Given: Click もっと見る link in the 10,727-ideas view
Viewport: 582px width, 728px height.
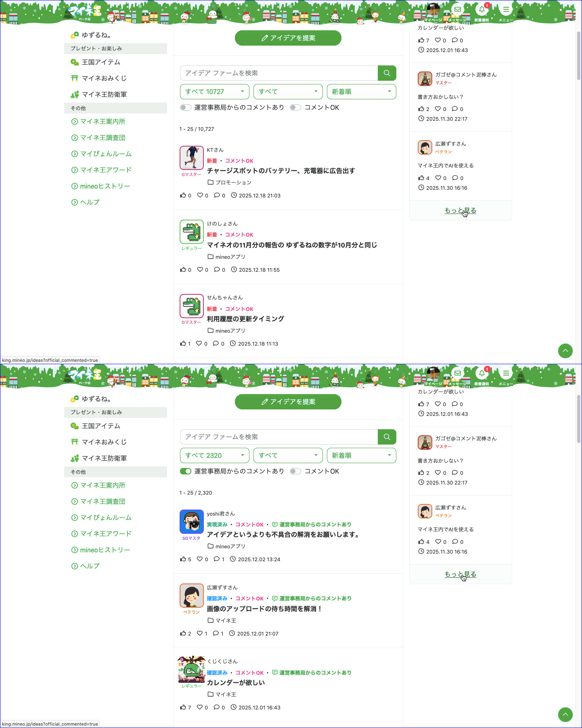Looking at the screenshot, I should [x=461, y=210].
